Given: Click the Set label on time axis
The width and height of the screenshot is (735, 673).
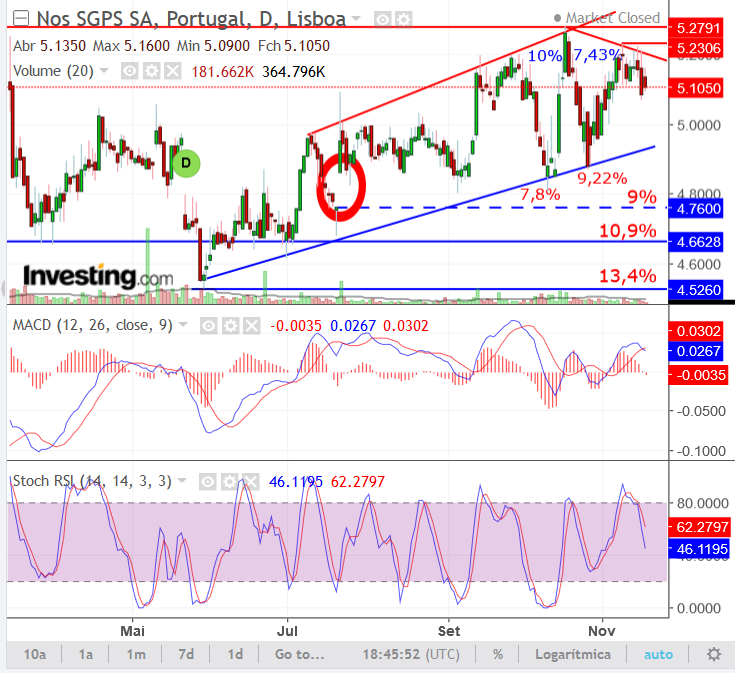Looking at the screenshot, I should coord(449,631).
